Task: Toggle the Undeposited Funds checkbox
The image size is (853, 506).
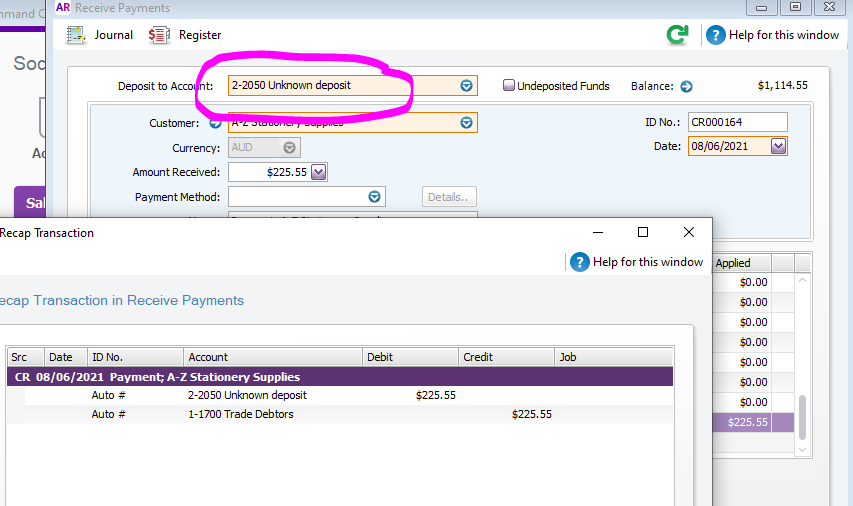Action: (x=509, y=86)
